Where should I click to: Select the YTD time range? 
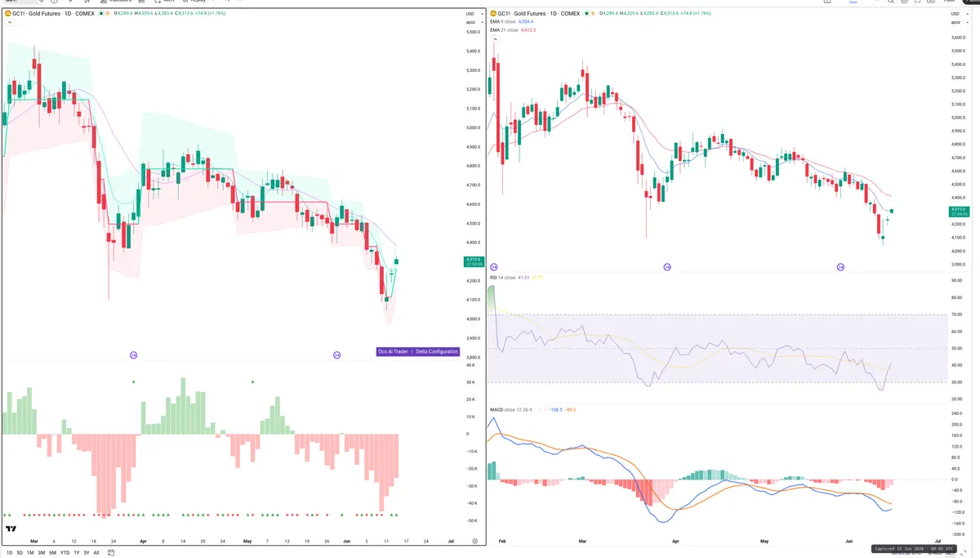pyautogui.click(x=65, y=553)
